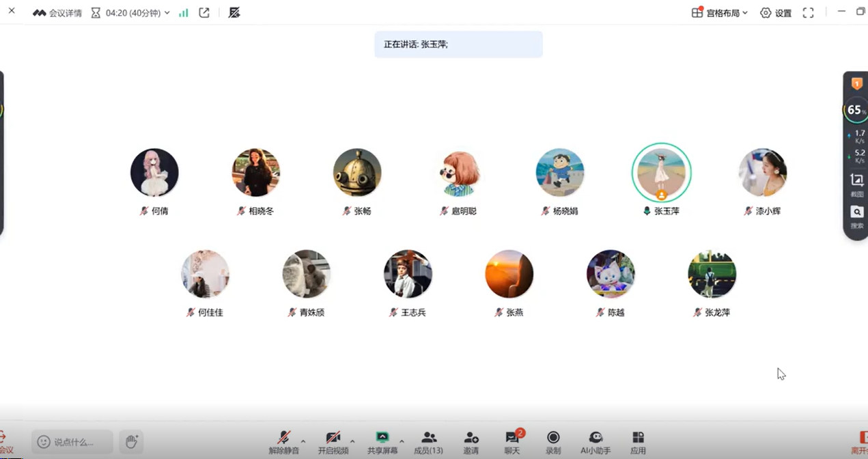The image size is (868, 459).
Task: Turn on camera with 开启视频
Action: [x=333, y=442]
